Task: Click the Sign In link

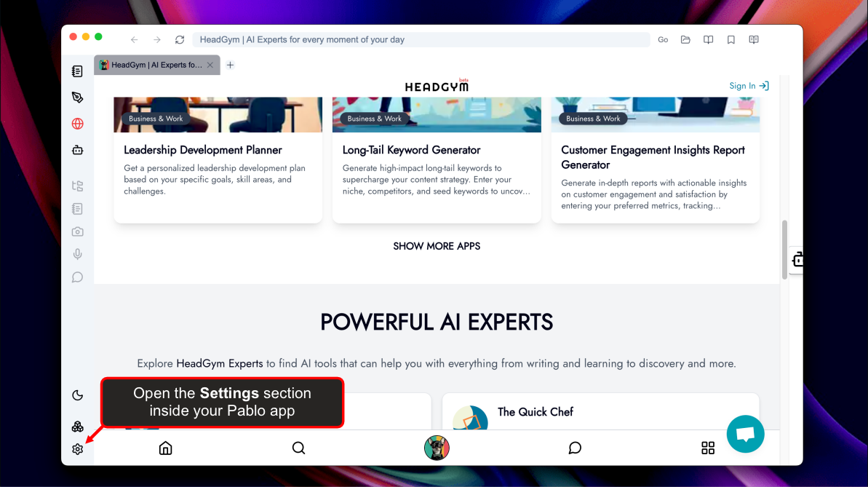Action: tap(749, 86)
